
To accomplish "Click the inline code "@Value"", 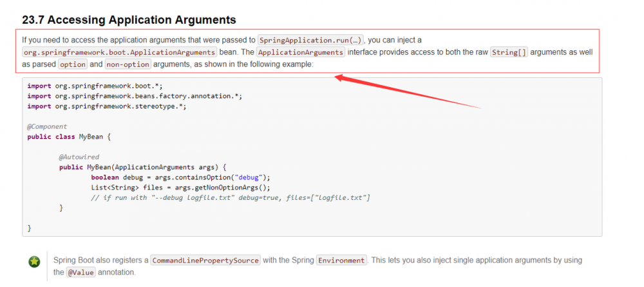I will (80, 272).
